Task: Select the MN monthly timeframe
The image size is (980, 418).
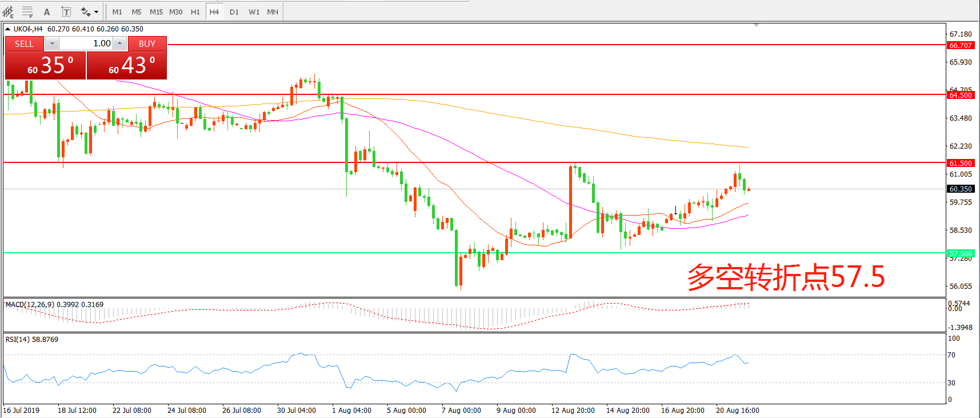Action: pyautogui.click(x=273, y=12)
